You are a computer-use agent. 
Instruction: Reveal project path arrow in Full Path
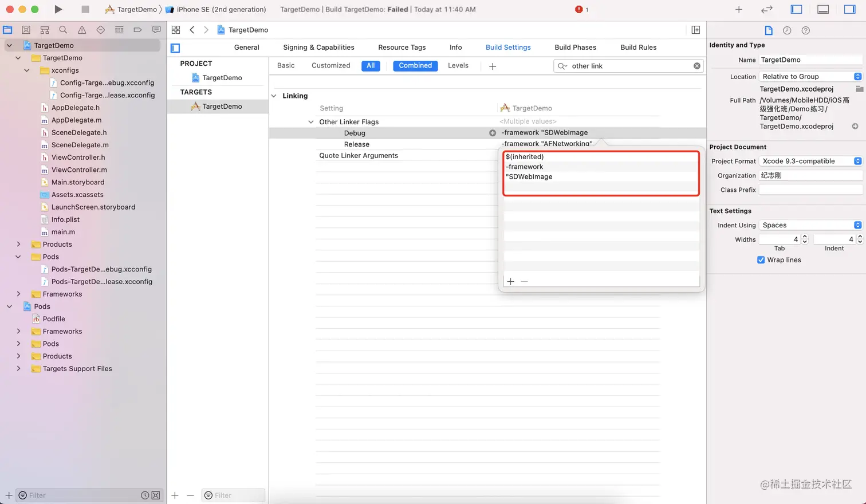click(x=855, y=126)
